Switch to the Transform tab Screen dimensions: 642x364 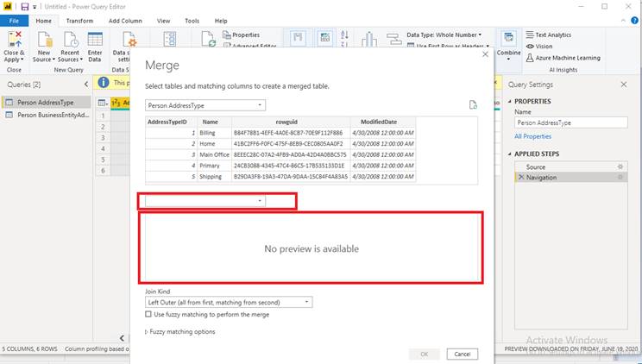(x=79, y=21)
